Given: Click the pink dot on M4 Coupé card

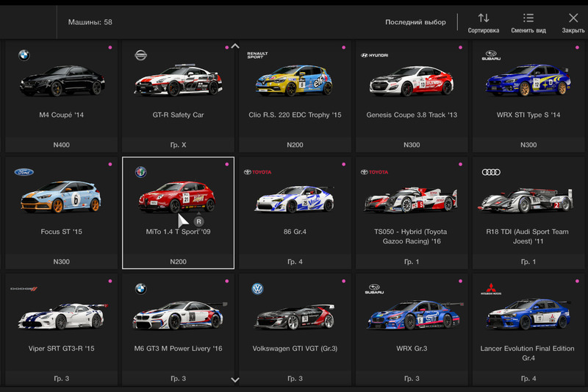Looking at the screenshot, I should tap(110, 47).
